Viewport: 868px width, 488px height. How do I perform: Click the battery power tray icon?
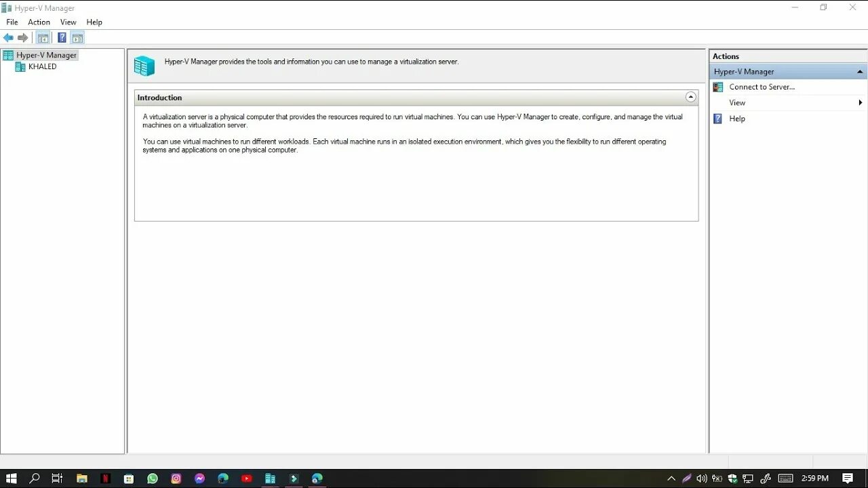pyautogui.click(x=717, y=479)
